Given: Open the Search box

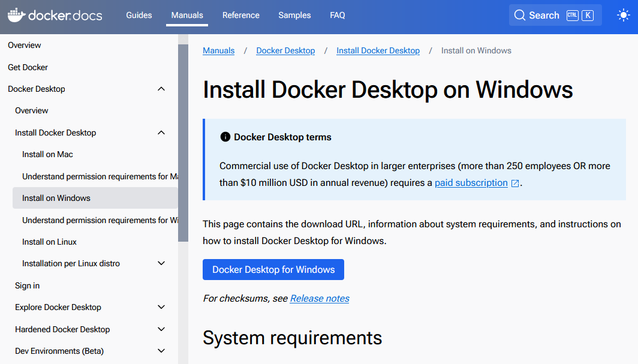Looking at the screenshot, I should pos(555,16).
